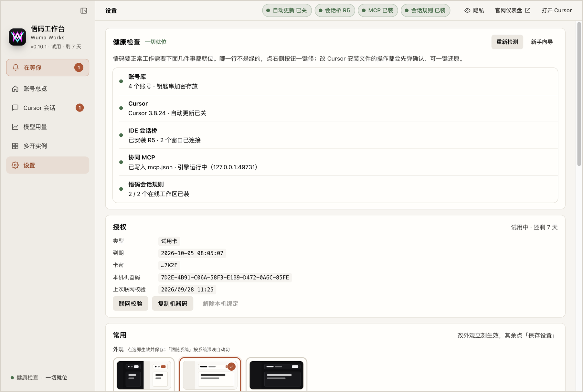583x392 pixels.
Task: Click the badge count on Cursor 会话
Action: pos(80,108)
